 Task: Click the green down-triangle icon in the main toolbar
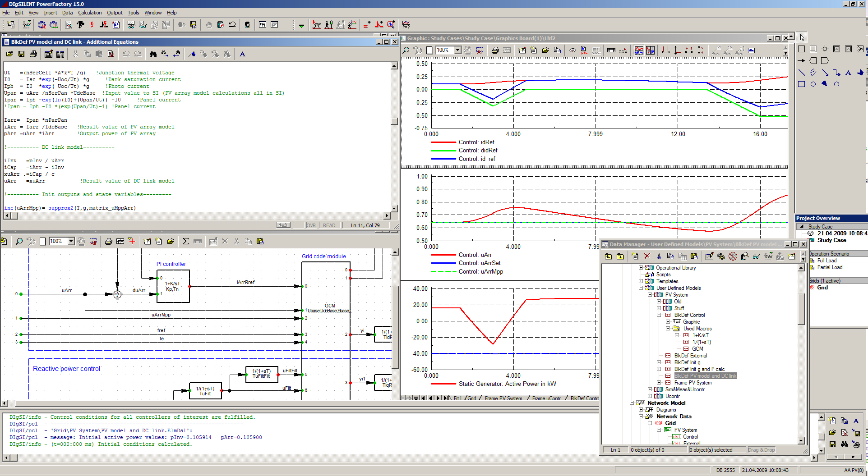(301, 25)
